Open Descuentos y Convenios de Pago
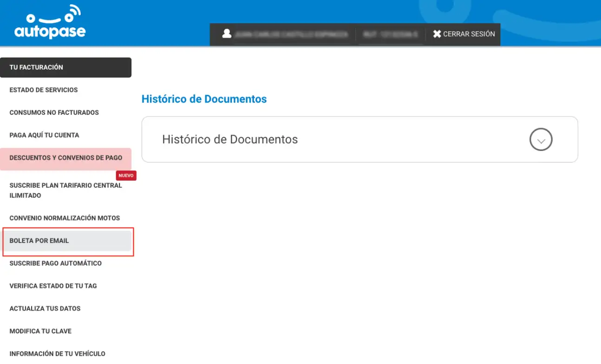Image resolution: width=601 pixels, height=364 pixels. 65,158
